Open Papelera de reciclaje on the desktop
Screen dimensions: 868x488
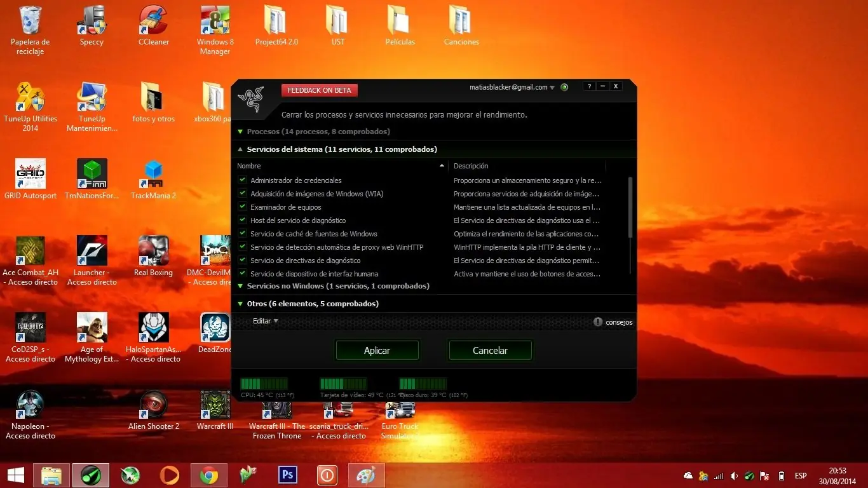(30, 30)
